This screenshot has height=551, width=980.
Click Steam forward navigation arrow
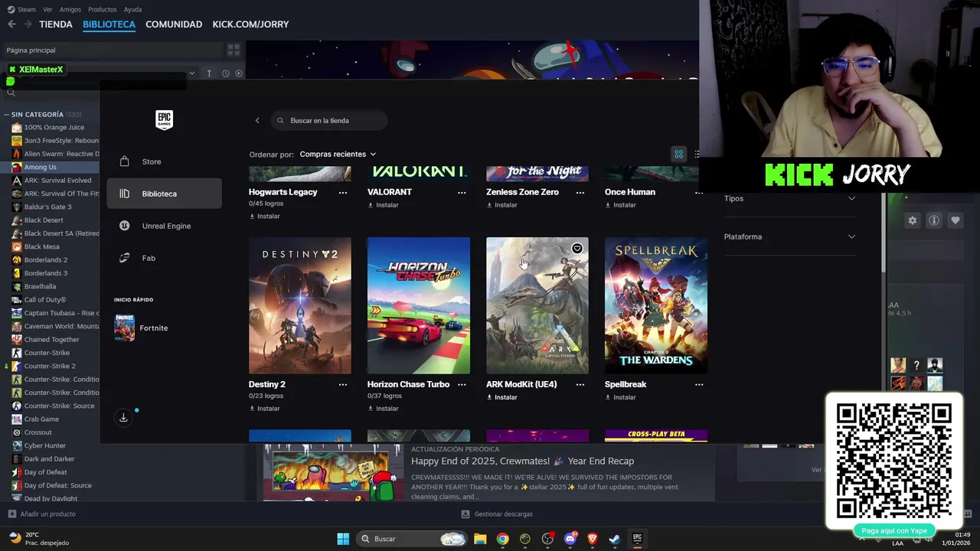28,24
